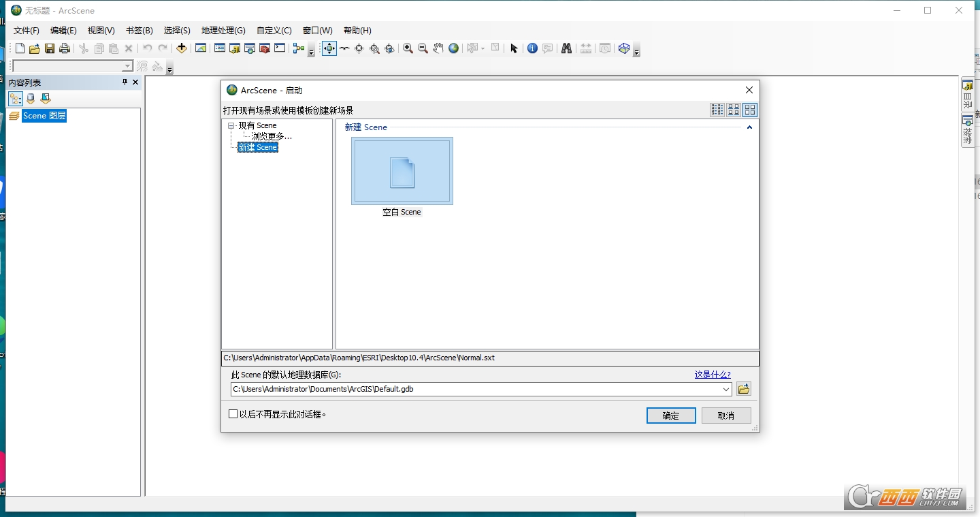This screenshot has width=980, height=517.
Task: Open the Select Features tool dropdown arrow
Action: tap(483, 48)
